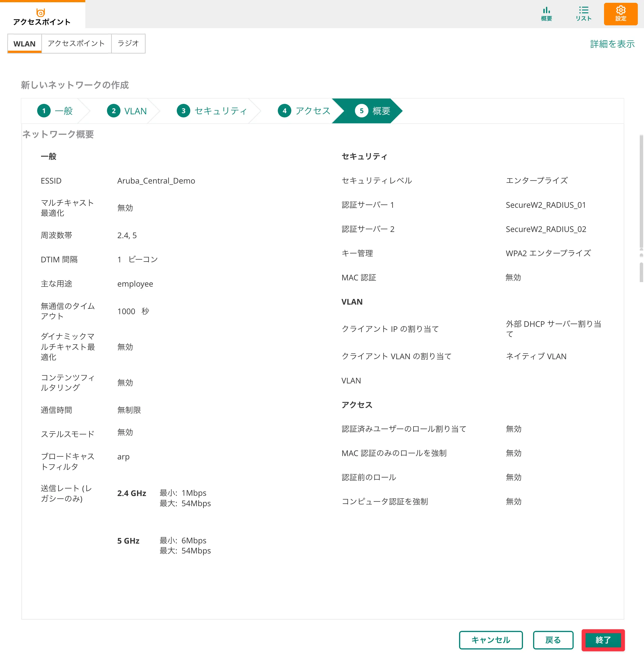Click step 1 circle for 一般
The image size is (644, 661).
point(44,111)
